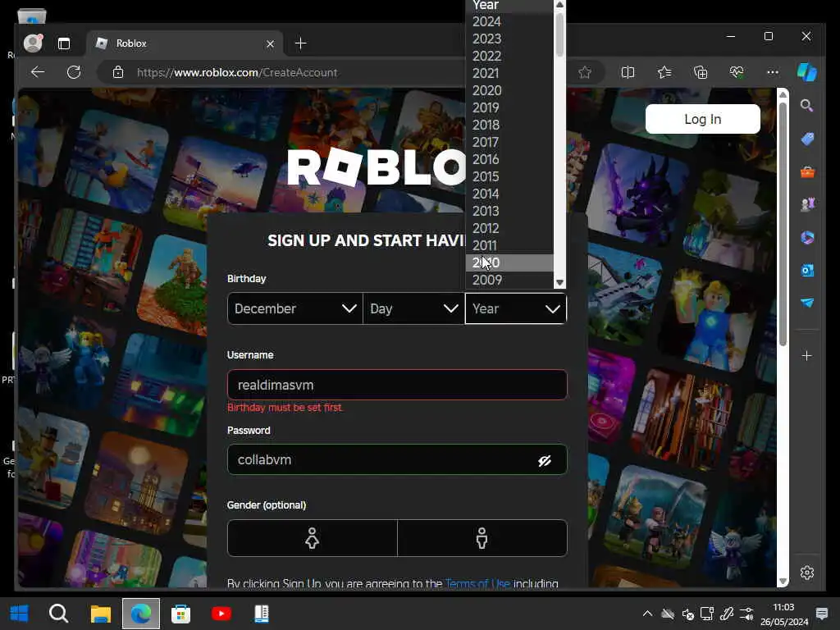Screen dimensions: 840x630
Task: Collapse the Year dropdown
Action: (x=515, y=308)
